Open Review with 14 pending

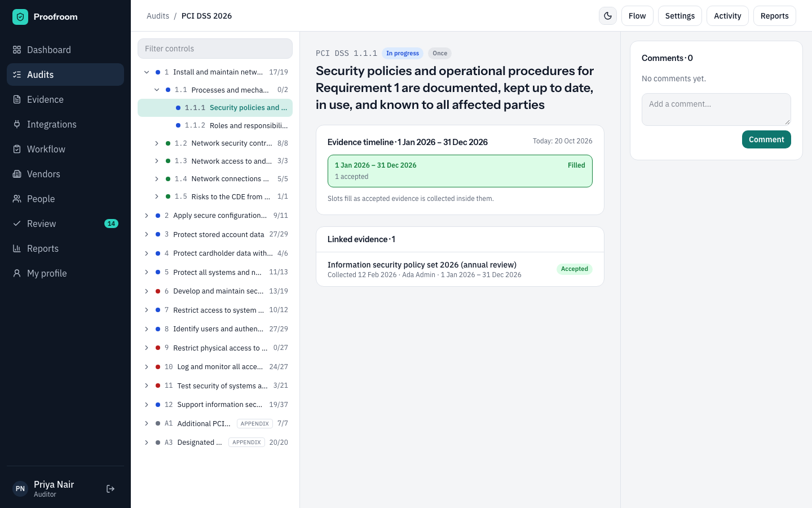(x=65, y=224)
